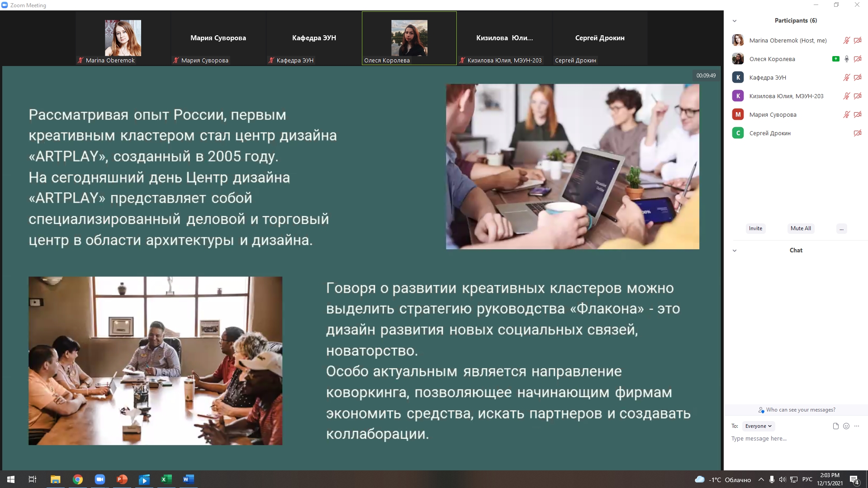This screenshot has height=488, width=868.
Task: Toggle Кизилова Юлия's video camera icon
Action: 857,96
